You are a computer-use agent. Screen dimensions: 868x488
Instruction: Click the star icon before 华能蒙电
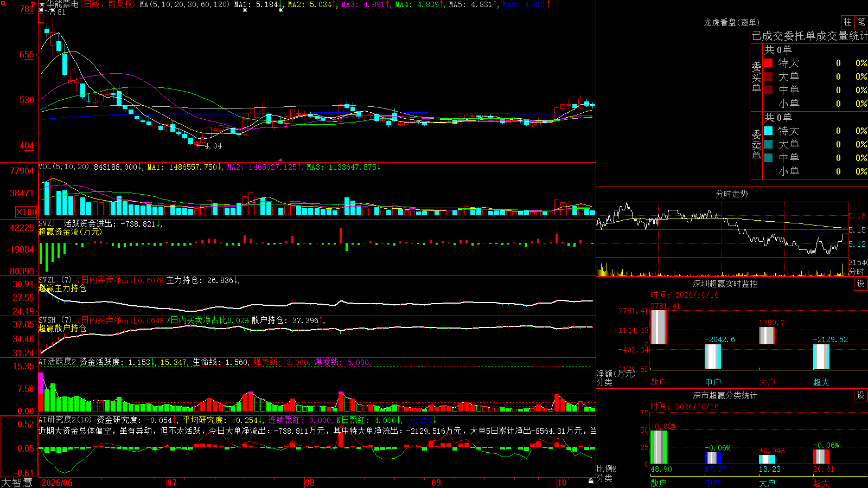coord(42,4)
